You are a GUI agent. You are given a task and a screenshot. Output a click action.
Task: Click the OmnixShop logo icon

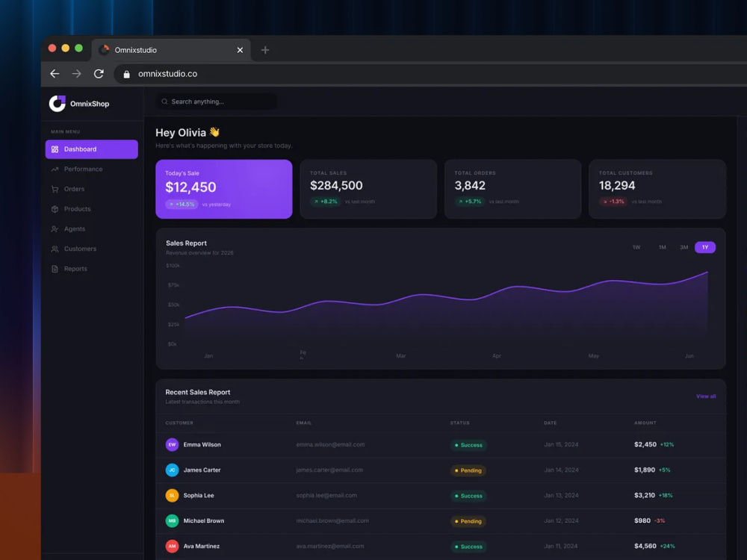[58, 103]
